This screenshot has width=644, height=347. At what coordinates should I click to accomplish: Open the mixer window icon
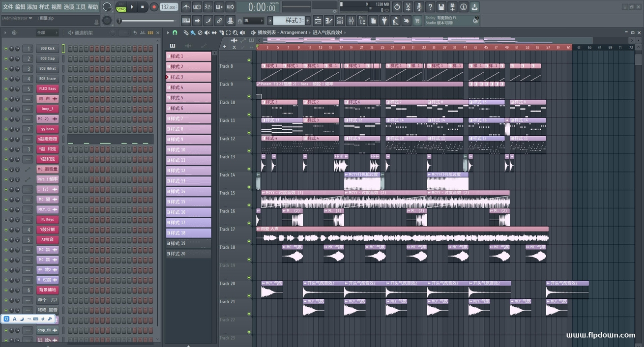point(351,21)
